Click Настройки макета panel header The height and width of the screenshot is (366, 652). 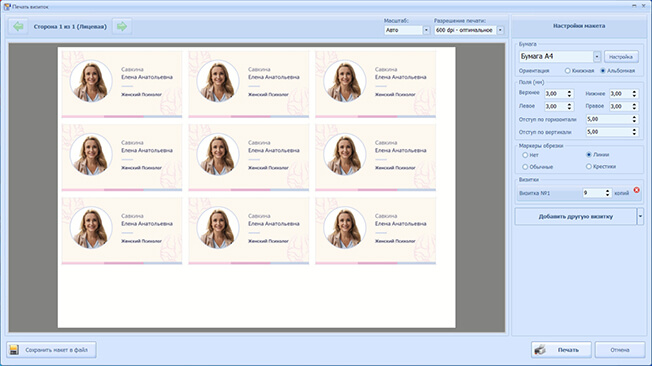click(x=579, y=26)
